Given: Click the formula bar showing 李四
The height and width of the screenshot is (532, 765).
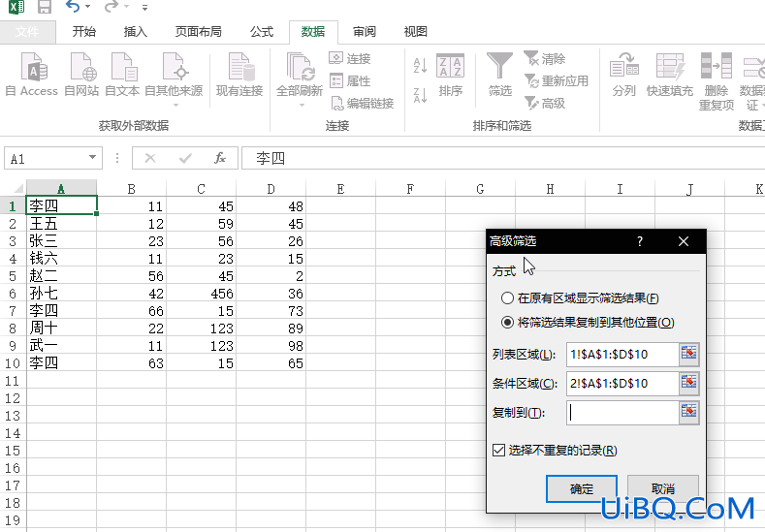Looking at the screenshot, I should (x=502, y=158).
